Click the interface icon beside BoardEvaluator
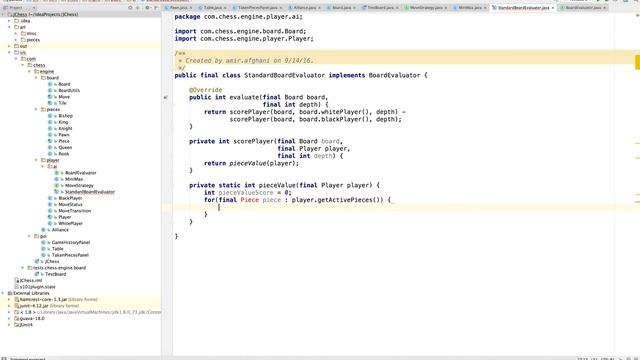 click(57, 173)
